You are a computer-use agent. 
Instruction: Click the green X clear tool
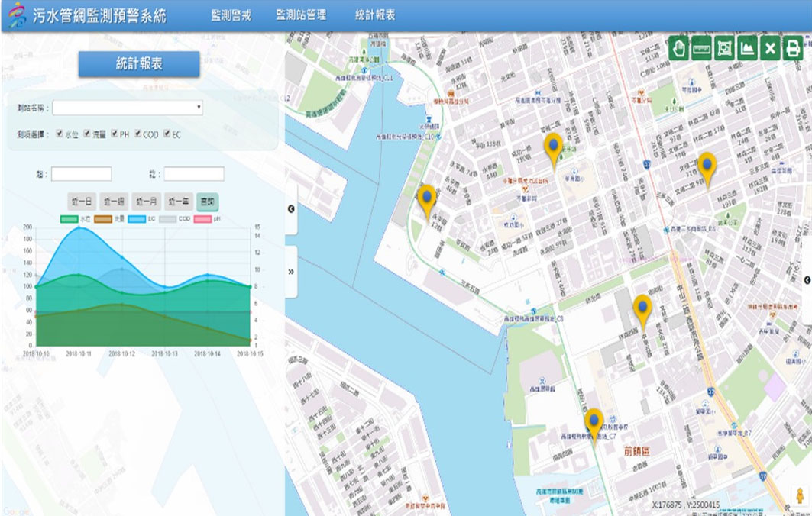coord(771,48)
